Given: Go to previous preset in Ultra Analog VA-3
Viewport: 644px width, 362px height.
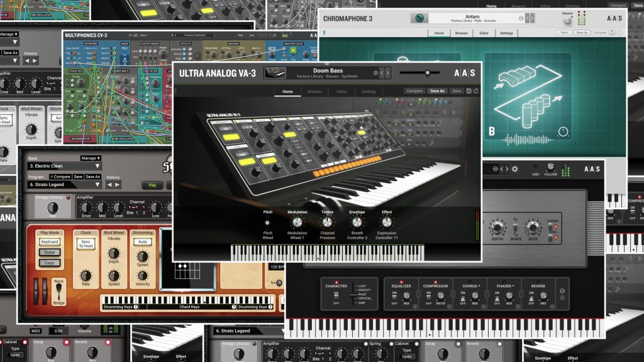Looking at the screenshot, I should coord(382,73).
